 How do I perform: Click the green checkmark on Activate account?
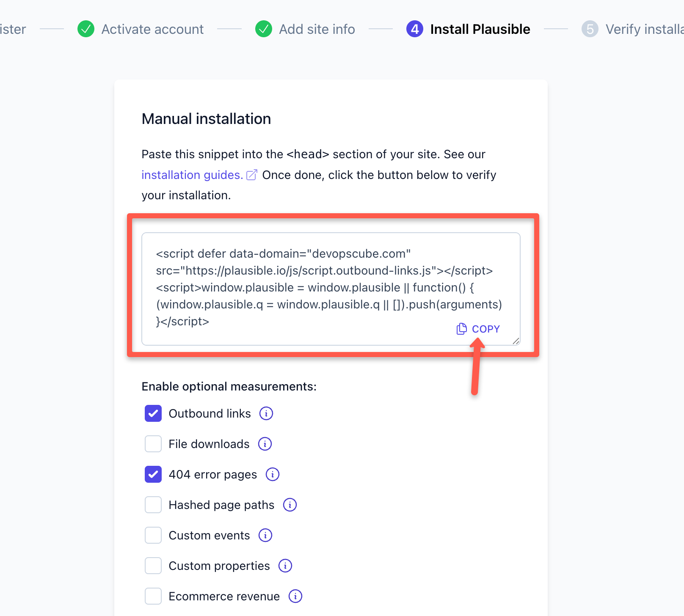tap(86, 29)
